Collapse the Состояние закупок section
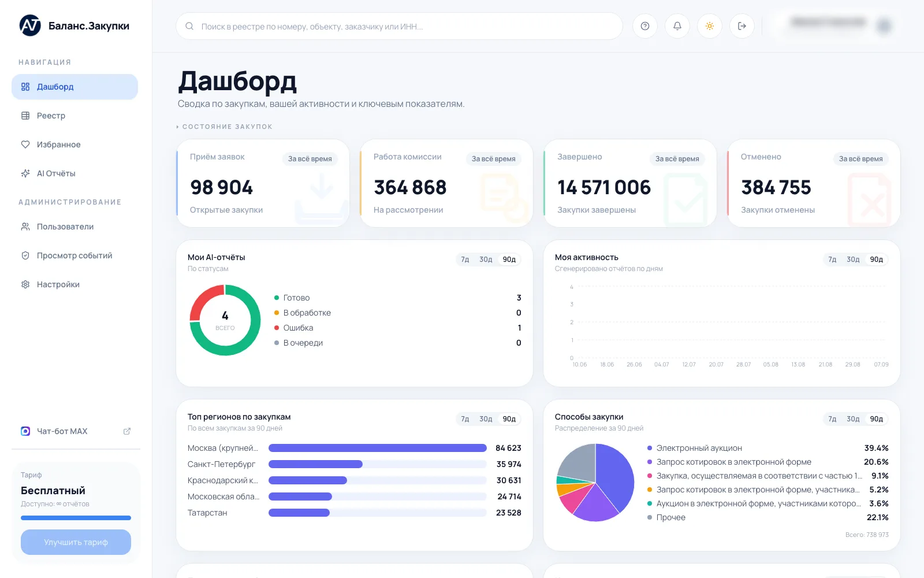Viewport: 924px width, 578px height. [225, 127]
